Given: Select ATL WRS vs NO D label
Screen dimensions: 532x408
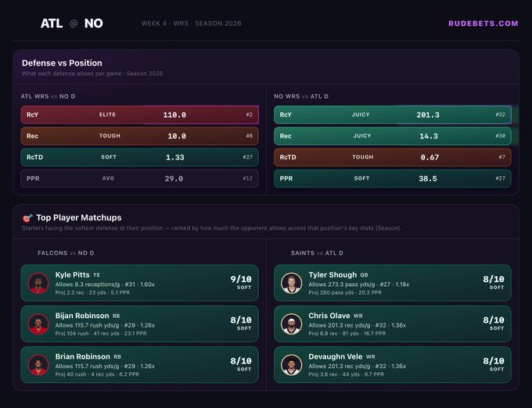Looking at the screenshot, I should pyautogui.click(x=48, y=96).
